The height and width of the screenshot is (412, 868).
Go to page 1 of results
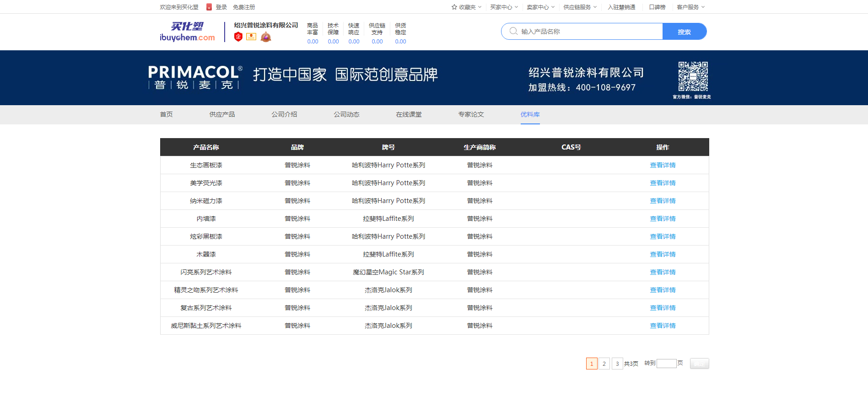point(592,364)
